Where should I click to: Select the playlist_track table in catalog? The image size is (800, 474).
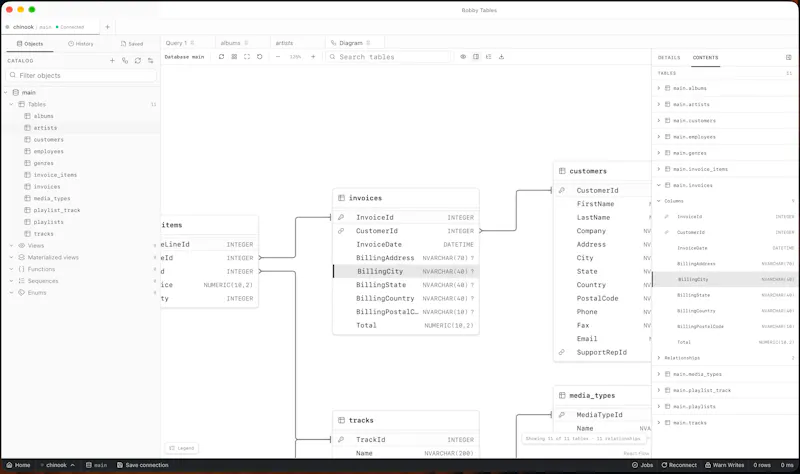point(57,210)
